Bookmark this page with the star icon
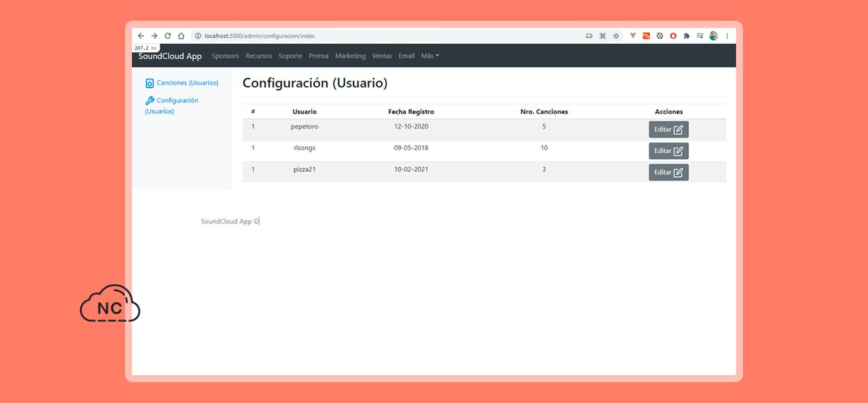The width and height of the screenshot is (868, 403). tap(616, 35)
